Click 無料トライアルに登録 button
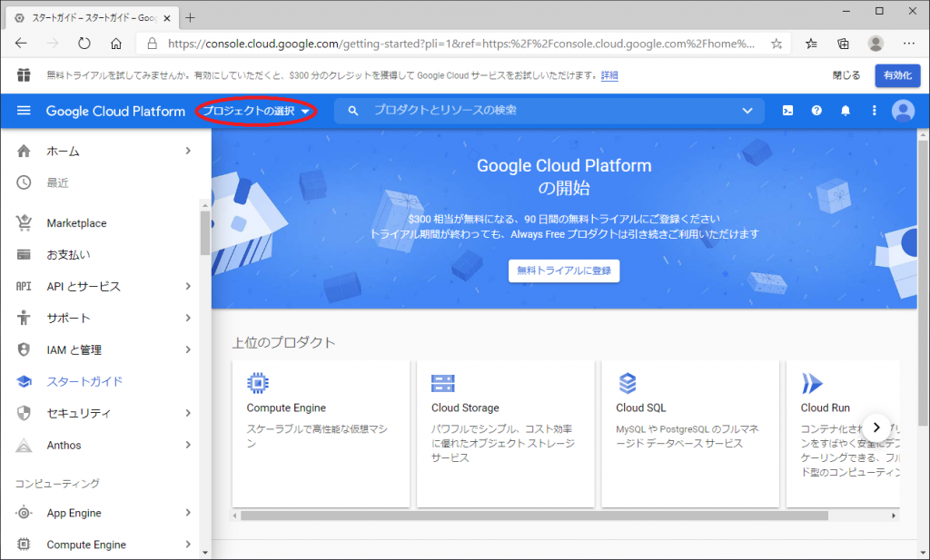Image resolution: width=930 pixels, height=560 pixels. [564, 270]
